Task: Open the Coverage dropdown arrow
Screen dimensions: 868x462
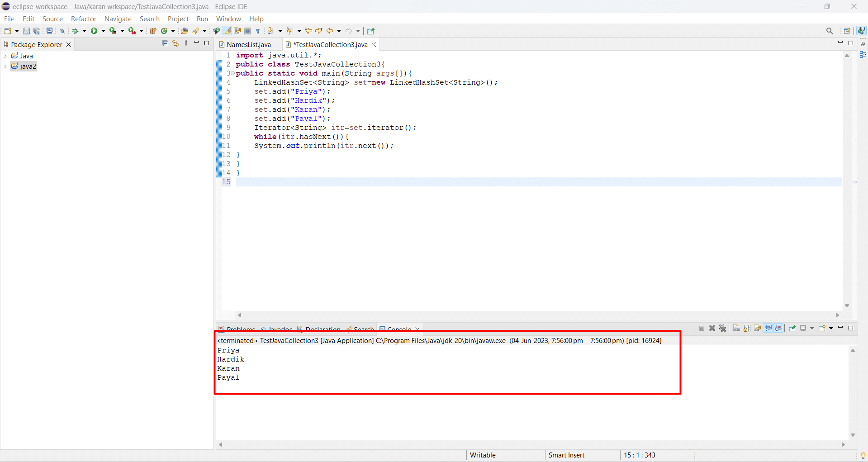Action: coord(122,31)
